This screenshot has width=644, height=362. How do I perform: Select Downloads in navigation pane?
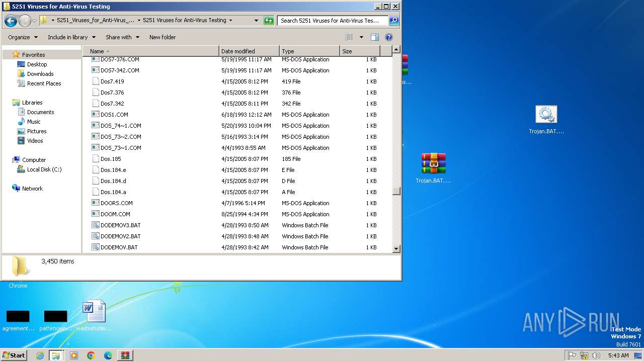[x=40, y=74]
